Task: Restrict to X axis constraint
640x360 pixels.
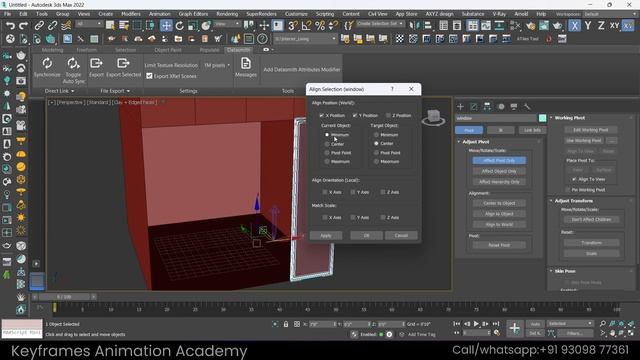Action: pyautogui.click(x=574, y=26)
